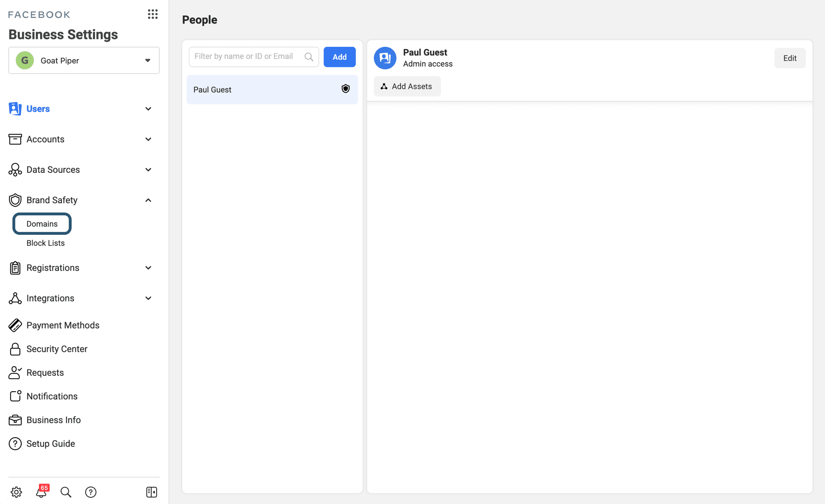
Task: Open Domains under Brand Safety
Action: pos(42,224)
